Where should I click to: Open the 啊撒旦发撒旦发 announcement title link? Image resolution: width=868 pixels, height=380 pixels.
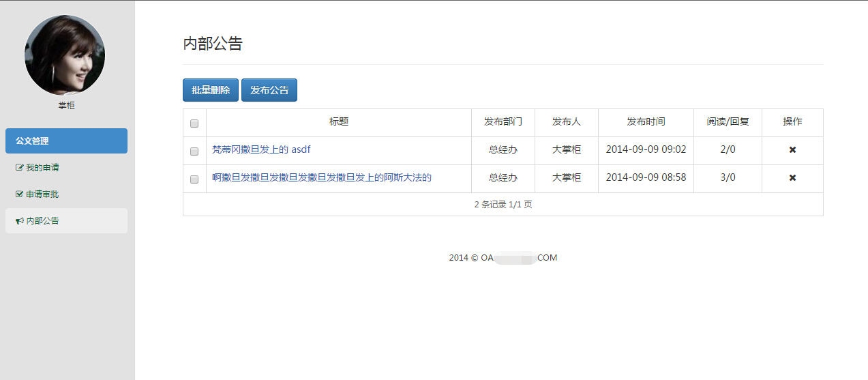point(322,177)
